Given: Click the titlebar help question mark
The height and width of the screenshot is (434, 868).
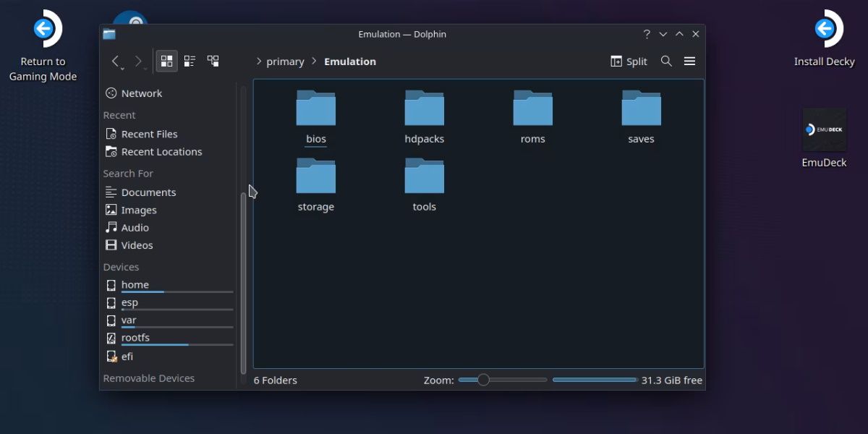Looking at the screenshot, I should [646, 33].
